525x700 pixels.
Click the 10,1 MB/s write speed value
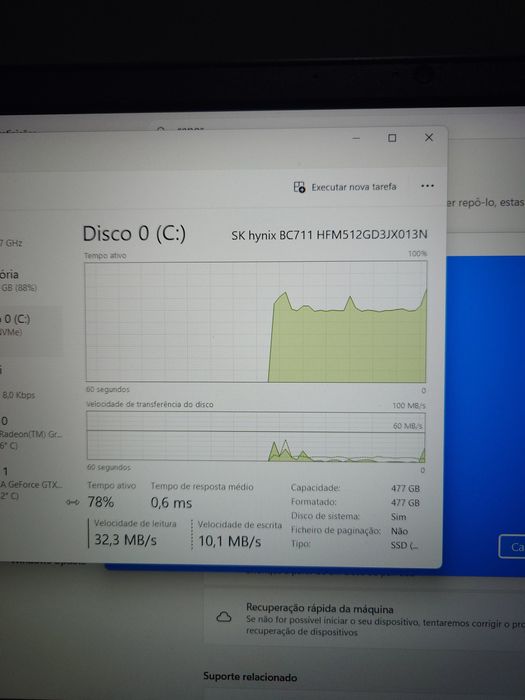pos(229,542)
